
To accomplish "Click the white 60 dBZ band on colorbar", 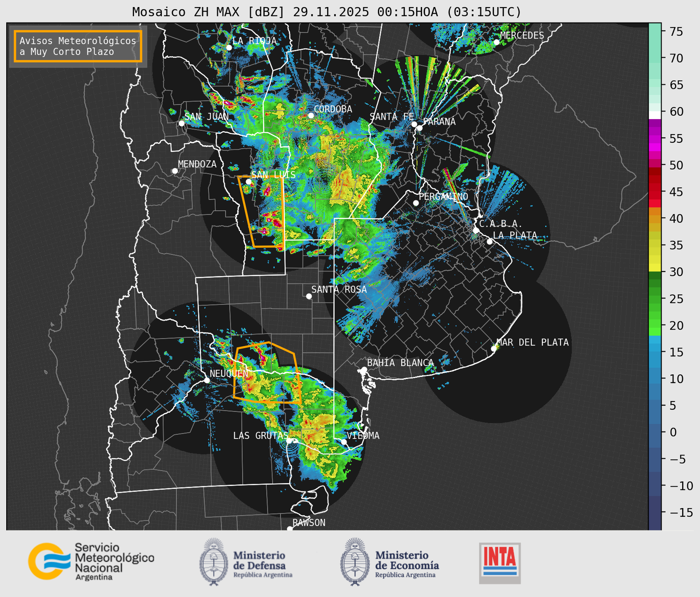I will (655, 115).
